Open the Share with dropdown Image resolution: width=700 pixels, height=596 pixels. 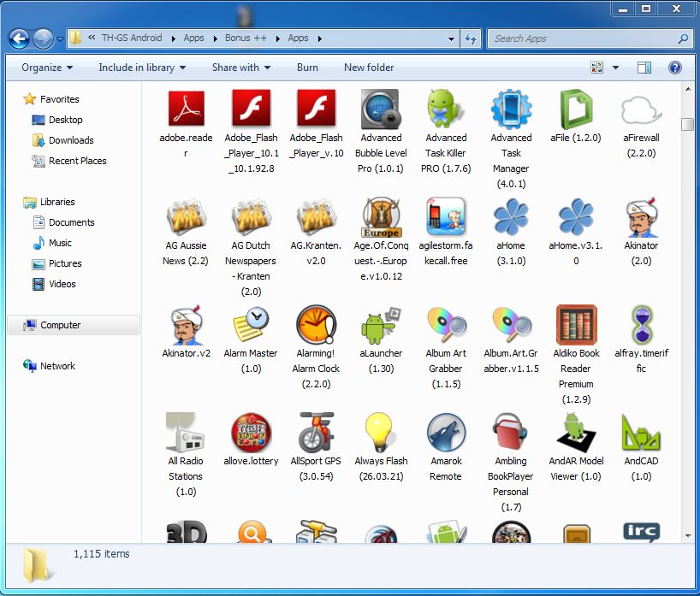[x=241, y=68]
